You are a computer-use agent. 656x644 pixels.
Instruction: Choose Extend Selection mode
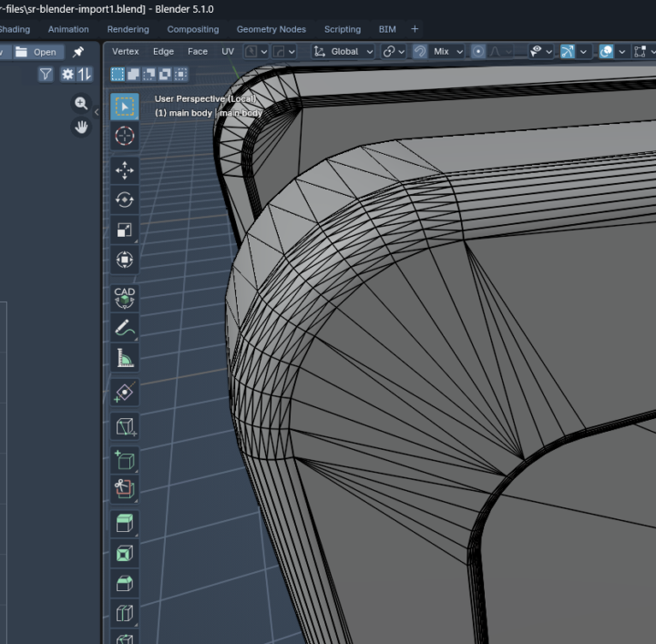point(133,75)
